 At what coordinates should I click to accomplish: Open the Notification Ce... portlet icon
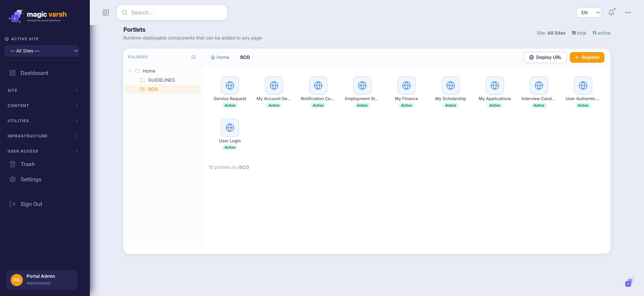318,85
